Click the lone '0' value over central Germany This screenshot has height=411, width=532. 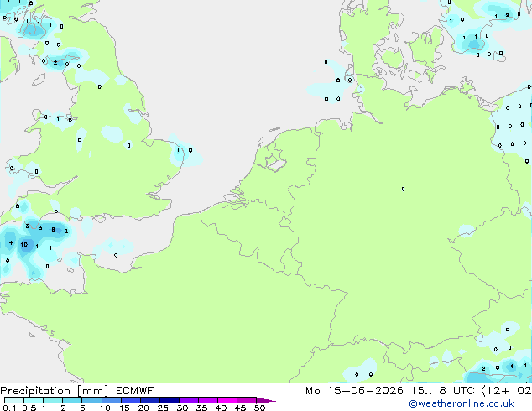click(403, 189)
